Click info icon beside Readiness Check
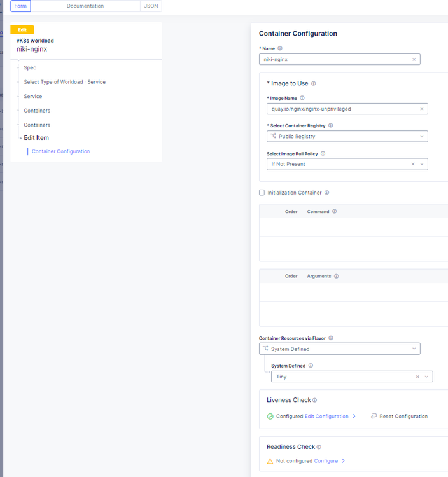Image resolution: width=448 pixels, height=477 pixels. pyautogui.click(x=319, y=447)
